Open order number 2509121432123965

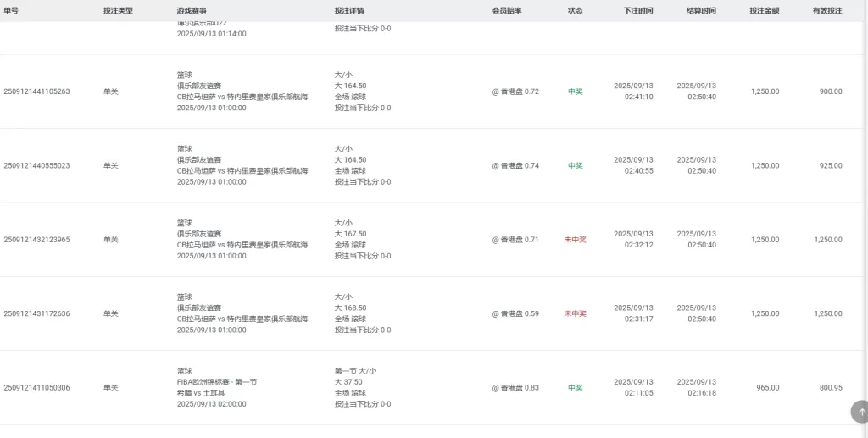[x=36, y=240]
